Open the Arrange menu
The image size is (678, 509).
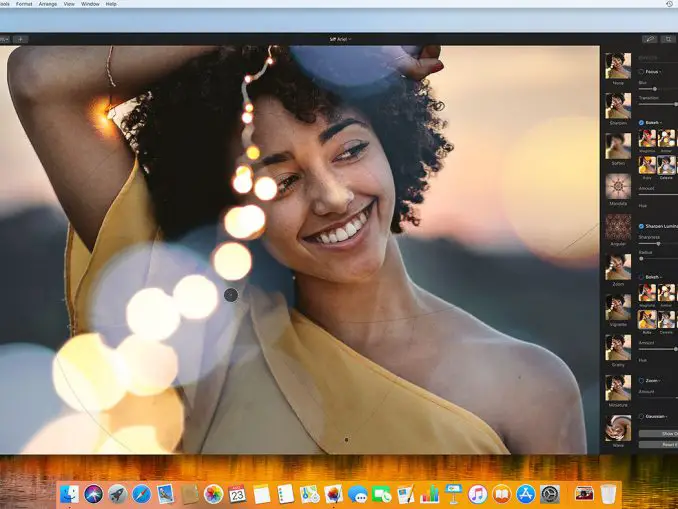point(48,4)
